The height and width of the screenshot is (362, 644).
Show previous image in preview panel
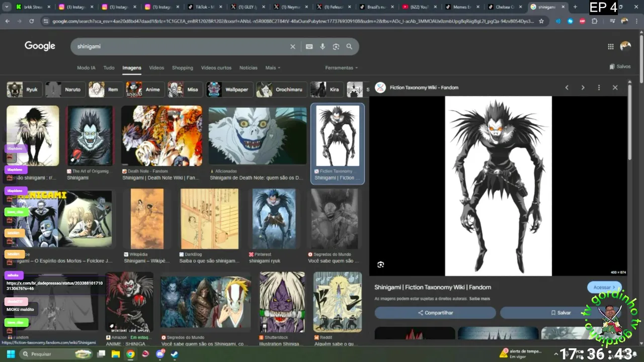[x=567, y=87]
